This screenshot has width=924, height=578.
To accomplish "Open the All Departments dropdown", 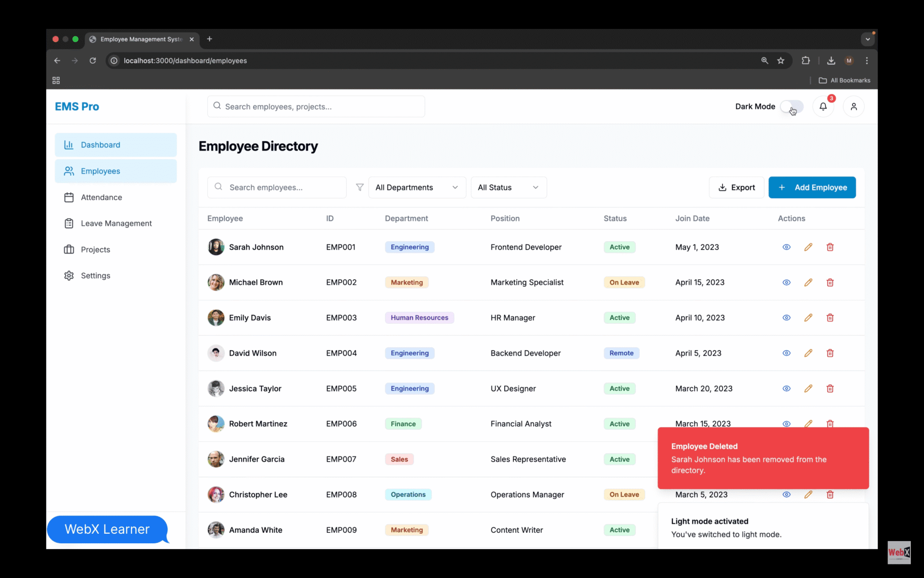I will (x=416, y=187).
